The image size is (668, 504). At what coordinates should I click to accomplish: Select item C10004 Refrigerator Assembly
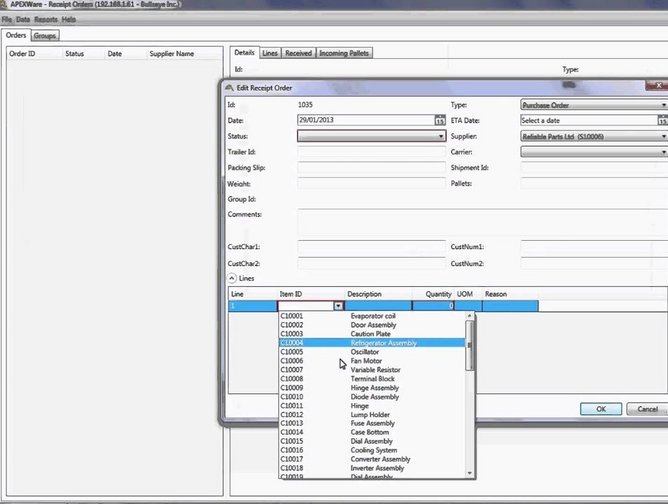(x=372, y=343)
